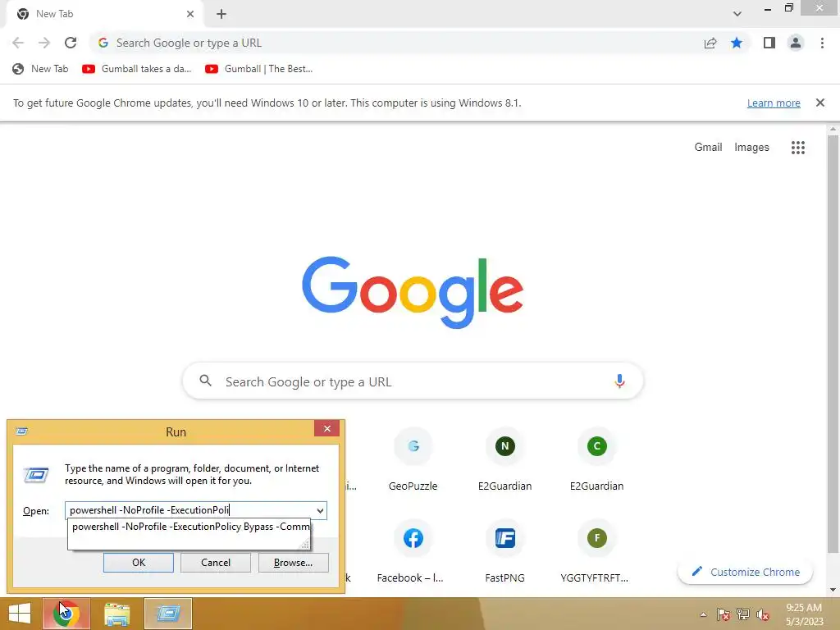
Task: Open the Chrome profile avatar
Action: [x=796, y=43]
